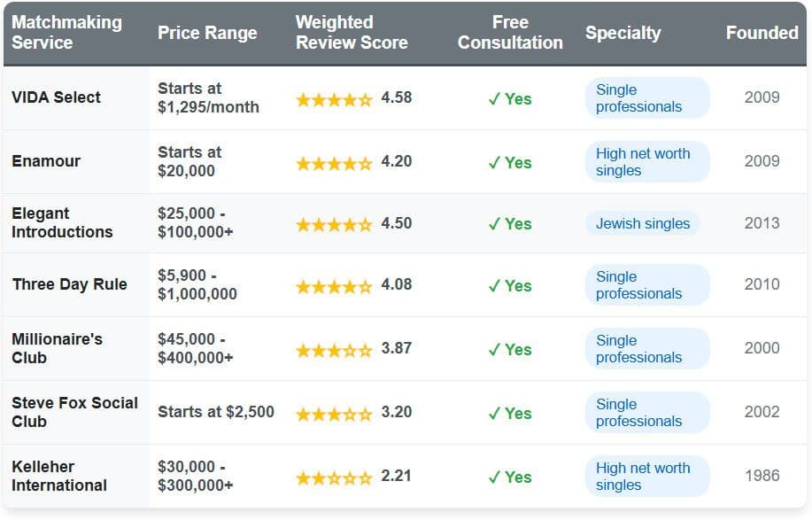Select the Jewish singles specialty tag
The height and width of the screenshot is (520, 812).
(642, 224)
